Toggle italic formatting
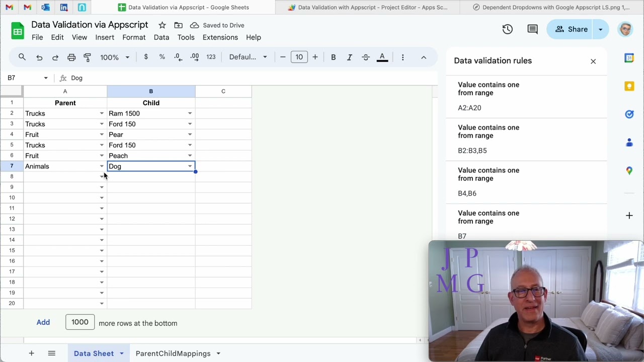This screenshot has height=362, width=644. pos(349,57)
